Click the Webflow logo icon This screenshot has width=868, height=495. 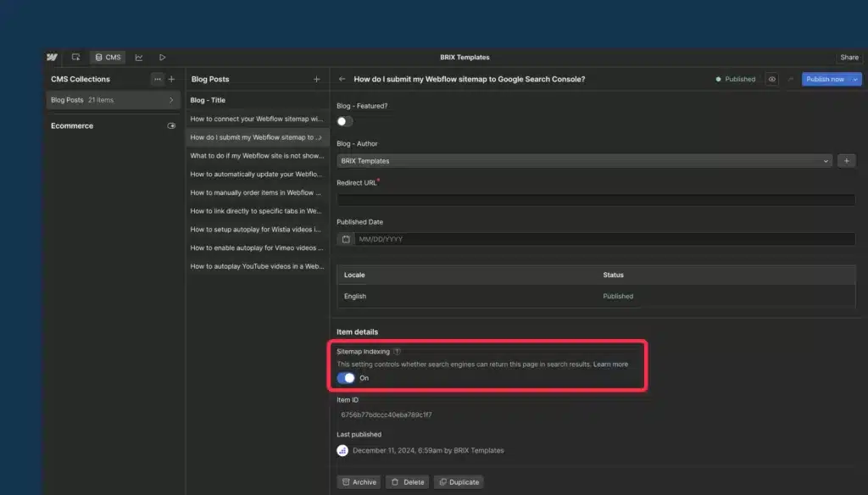point(52,58)
